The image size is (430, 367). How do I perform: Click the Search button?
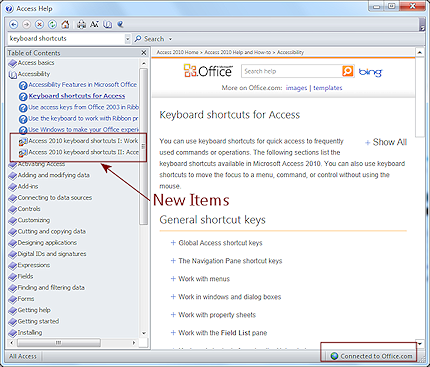[149, 39]
